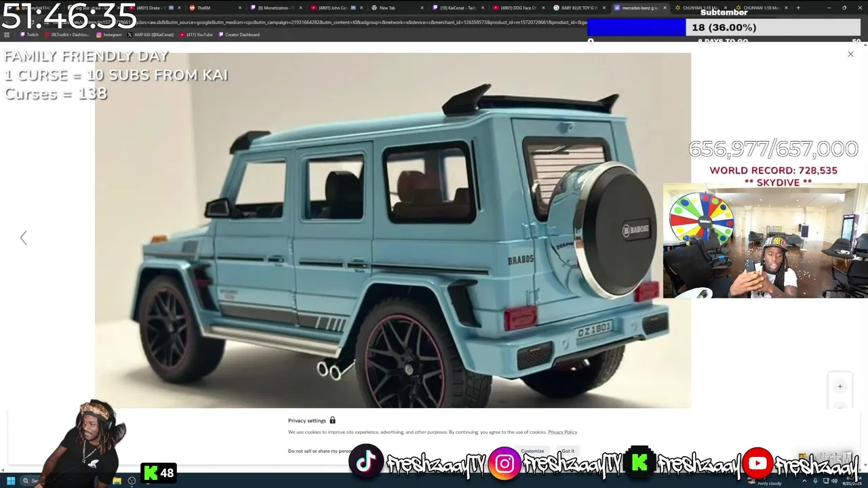The height and width of the screenshot is (488, 868).
Task: Expand the system tray hidden icons
Action: click(804, 481)
